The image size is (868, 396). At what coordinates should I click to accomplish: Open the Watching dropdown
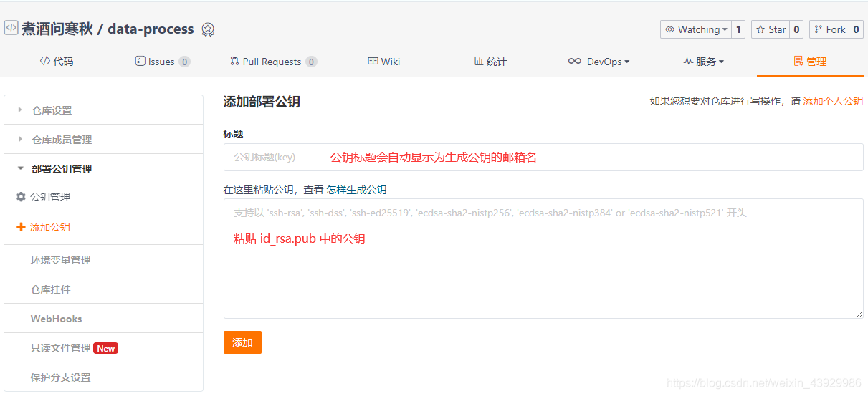[x=695, y=29]
